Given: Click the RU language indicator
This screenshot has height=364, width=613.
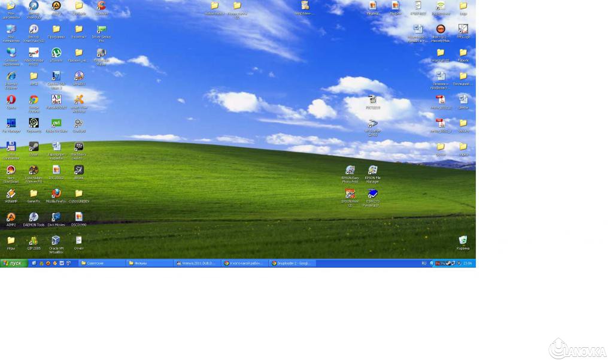Looking at the screenshot, I should coord(424,263).
